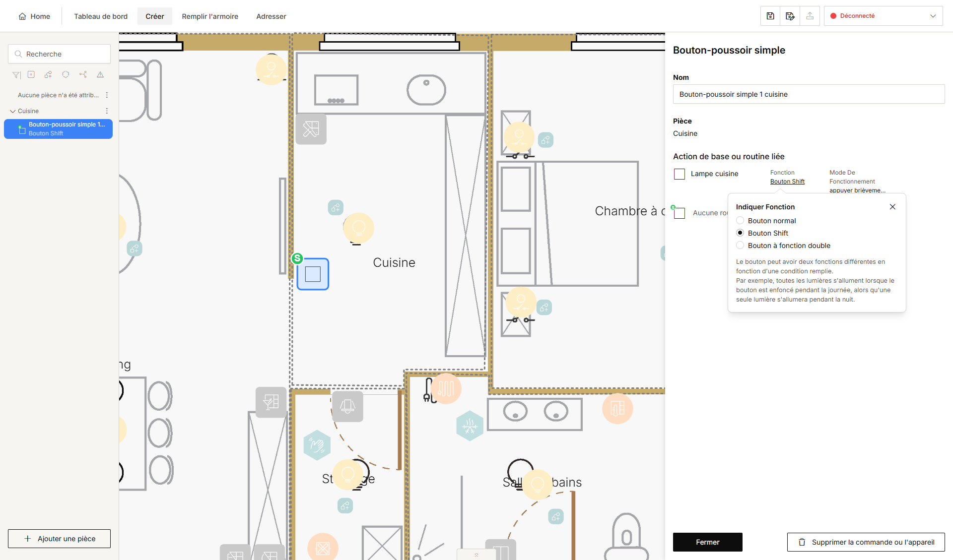Tick the Lampe cuisine checkbox
Image resolution: width=953 pixels, height=560 pixels.
tap(680, 174)
